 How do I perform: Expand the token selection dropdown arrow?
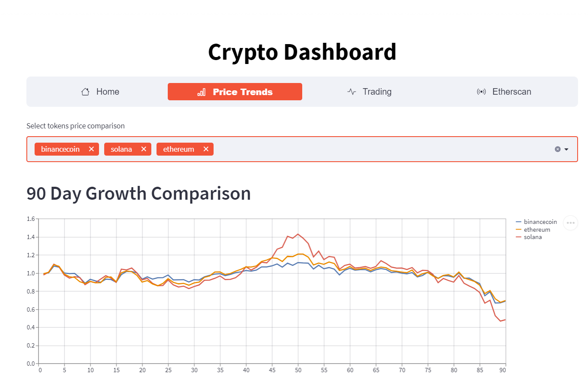click(566, 149)
